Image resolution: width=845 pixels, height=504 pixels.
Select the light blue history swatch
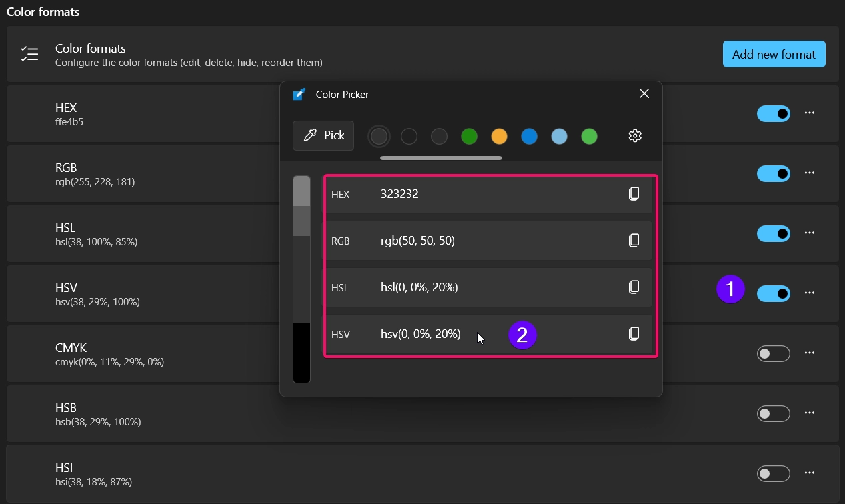pos(559,137)
